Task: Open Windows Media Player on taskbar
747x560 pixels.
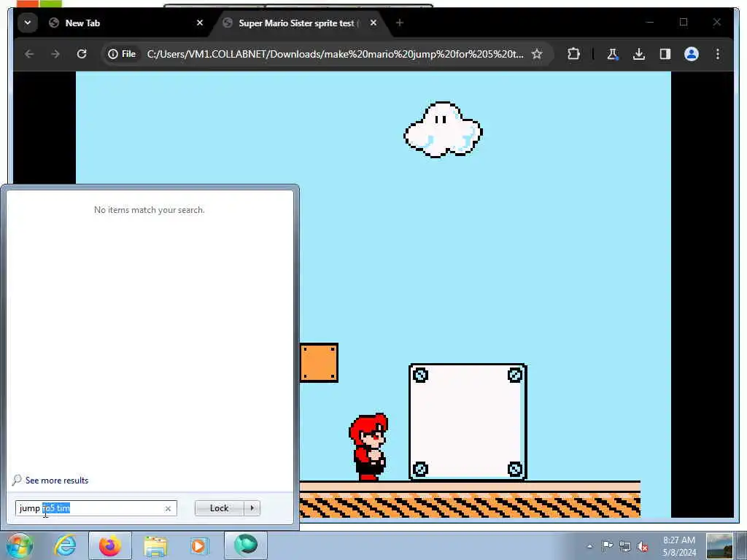Action: [199, 545]
